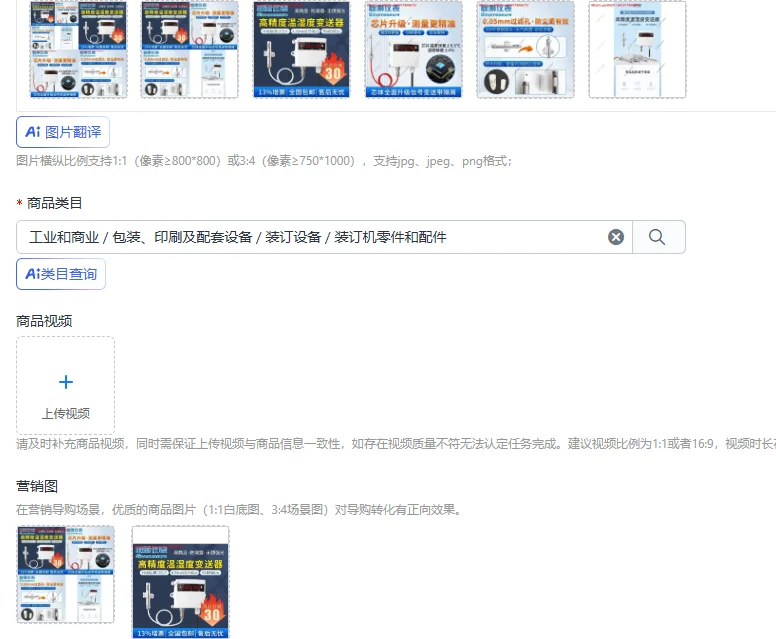Select the second product image collage thumbnail
The width and height of the screenshot is (776, 639).
click(x=190, y=49)
